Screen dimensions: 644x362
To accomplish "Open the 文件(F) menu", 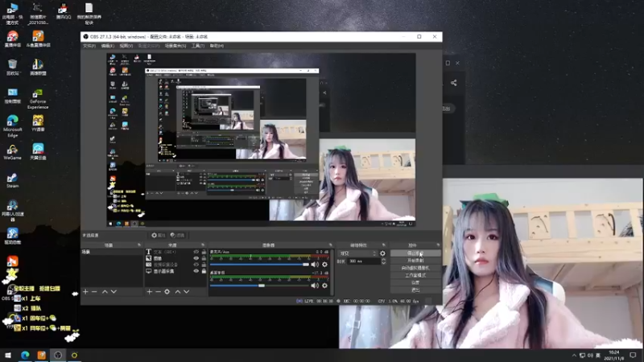I will coord(89,46).
